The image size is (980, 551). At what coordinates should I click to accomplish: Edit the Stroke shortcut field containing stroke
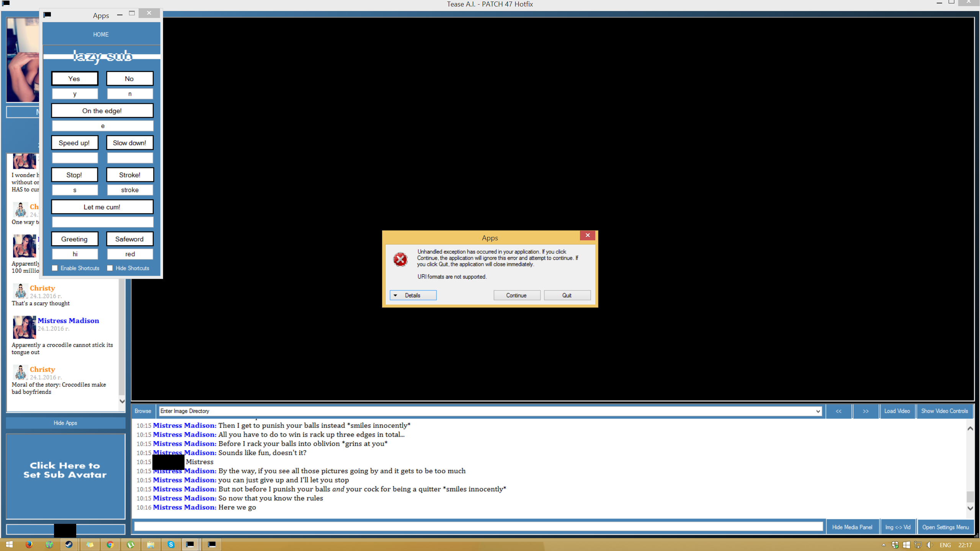(130, 190)
